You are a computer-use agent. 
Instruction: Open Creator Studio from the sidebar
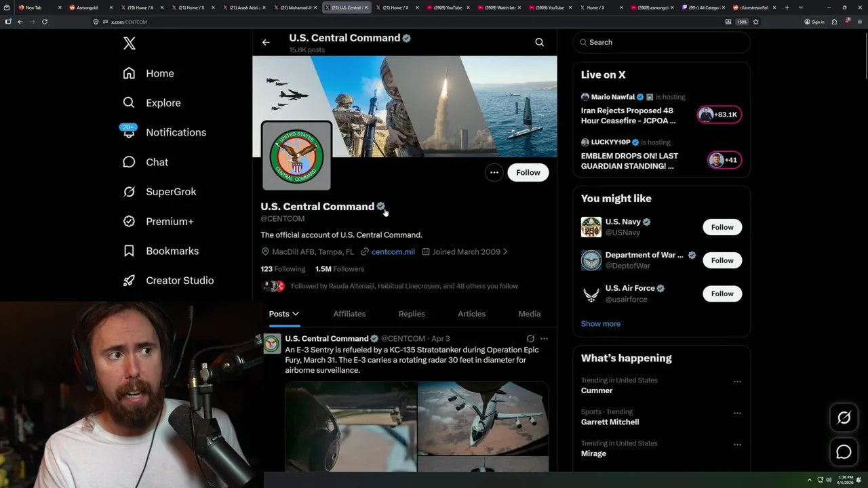pyautogui.click(x=168, y=281)
